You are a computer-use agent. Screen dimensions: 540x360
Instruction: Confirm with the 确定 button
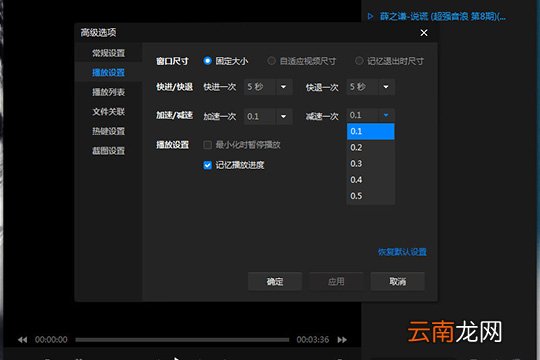click(x=275, y=281)
